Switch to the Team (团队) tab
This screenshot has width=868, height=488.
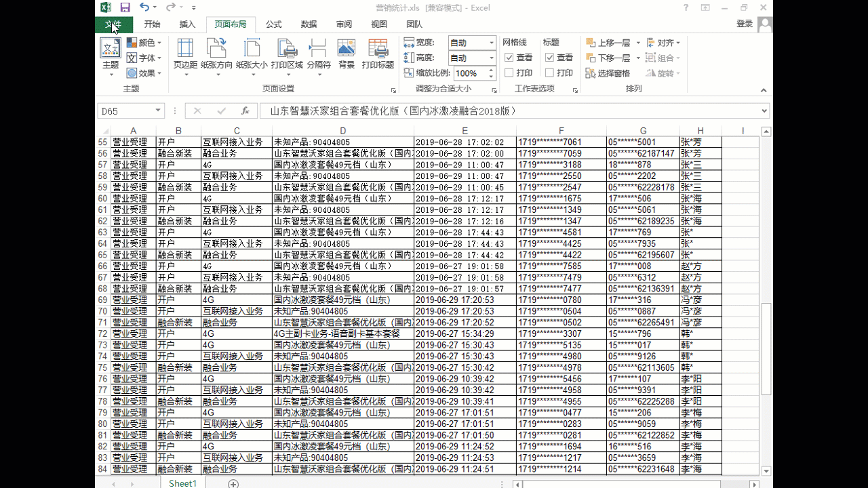click(414, 24)
